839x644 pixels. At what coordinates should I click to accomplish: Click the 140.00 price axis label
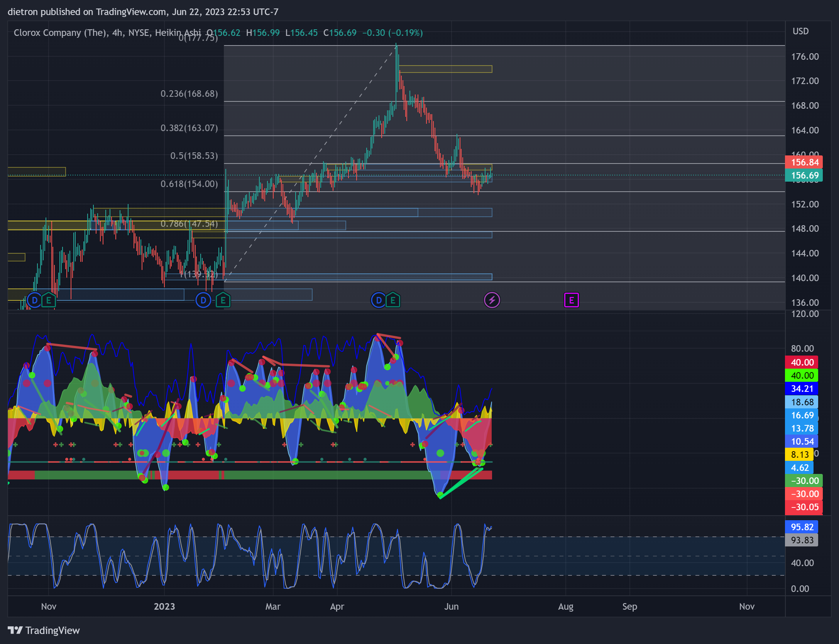click(805, 278)
